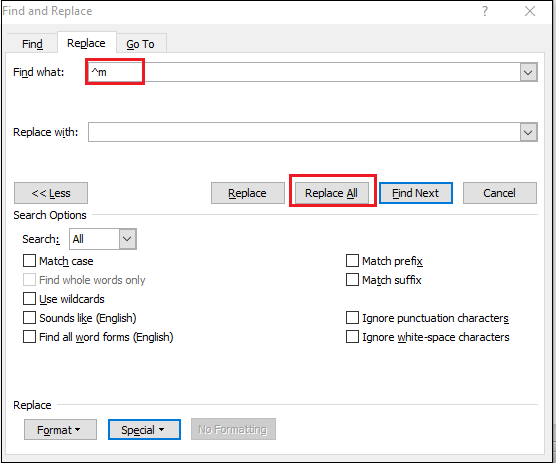
Task: Focus the Replace with input box
Action: click(x=304, y=132)
